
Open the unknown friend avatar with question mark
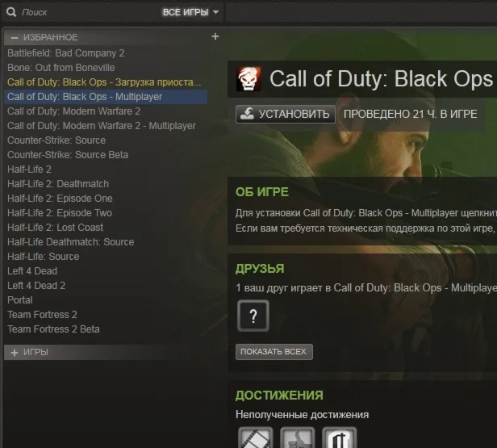[253, 316]
